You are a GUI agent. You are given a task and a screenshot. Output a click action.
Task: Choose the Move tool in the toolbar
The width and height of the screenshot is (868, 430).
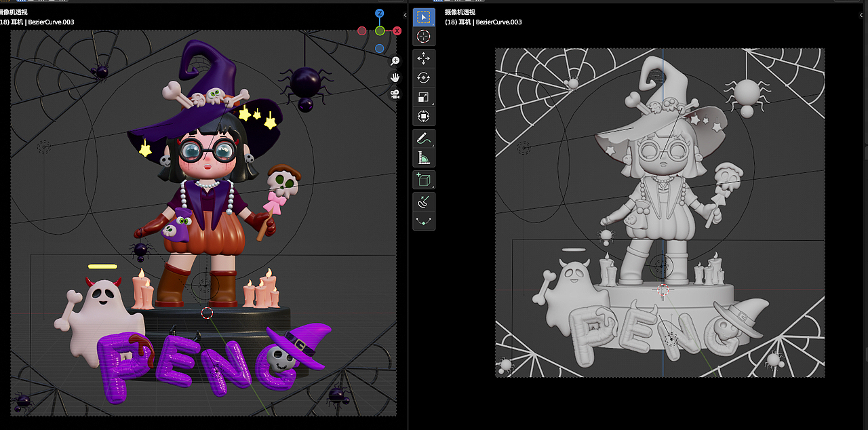pos(424,59)
